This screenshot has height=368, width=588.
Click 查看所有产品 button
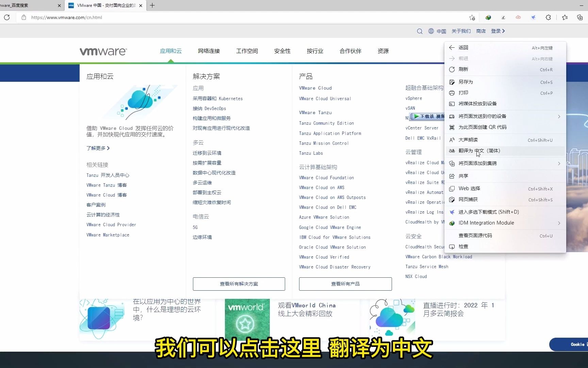345,284
